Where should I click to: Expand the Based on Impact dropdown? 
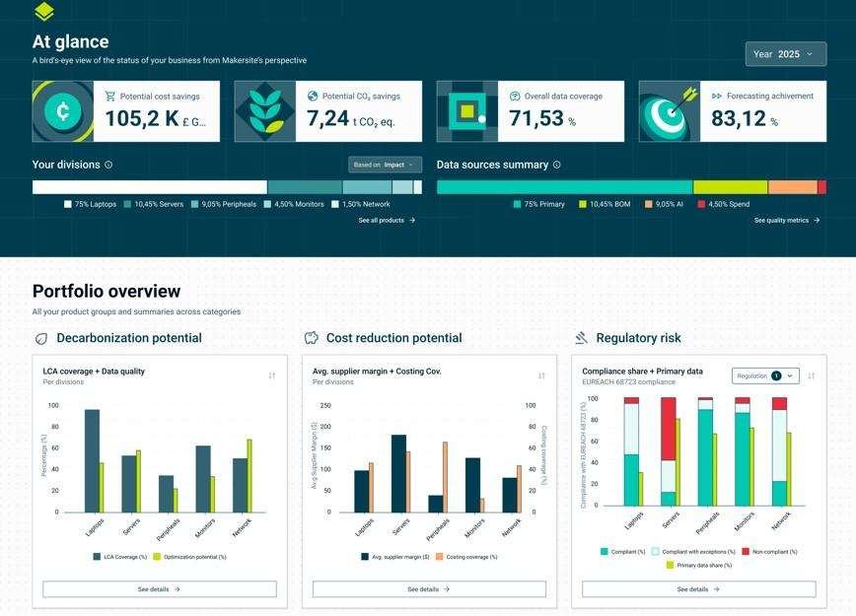(x=385, y=166)
